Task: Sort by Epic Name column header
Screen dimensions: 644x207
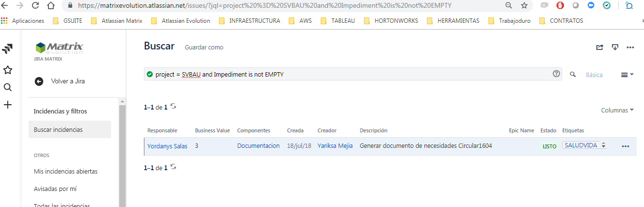Action: pyautogui.click(x=521, y=130)
